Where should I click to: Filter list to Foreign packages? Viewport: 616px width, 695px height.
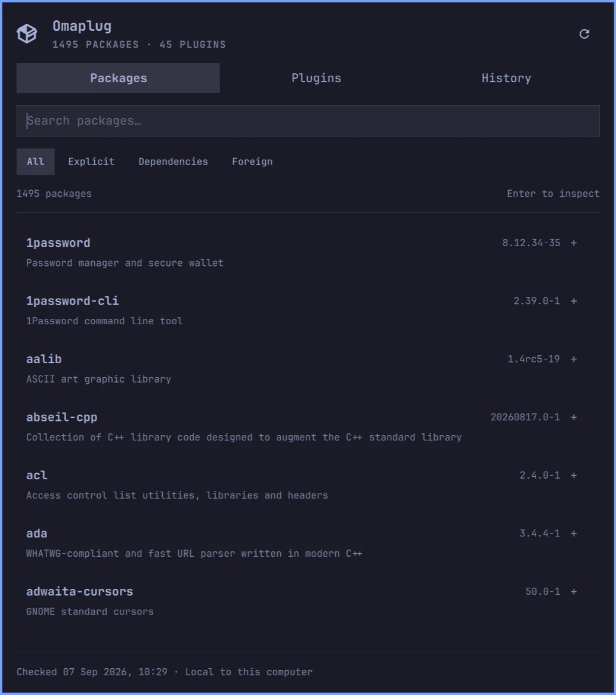pos(252,162)
